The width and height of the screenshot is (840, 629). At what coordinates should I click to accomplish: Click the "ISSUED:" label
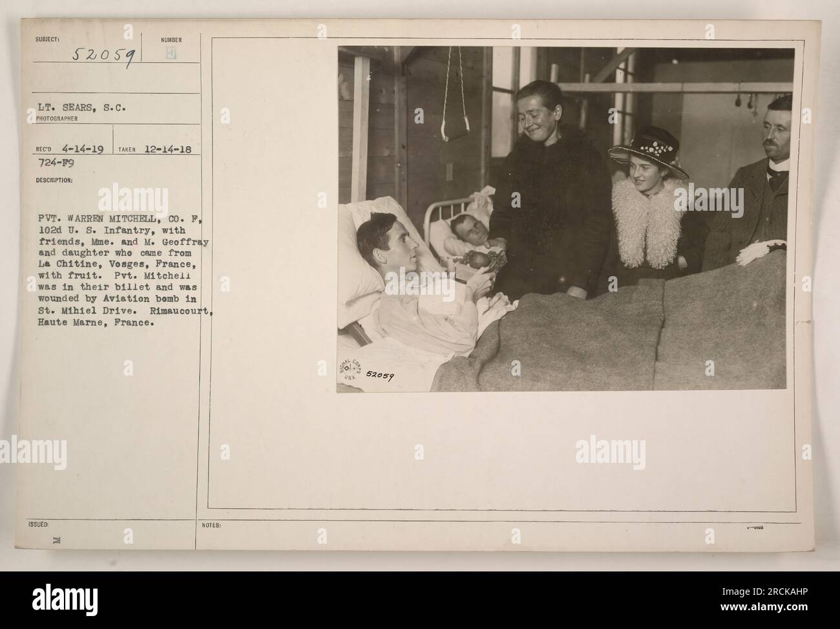(x=39, y=524)
